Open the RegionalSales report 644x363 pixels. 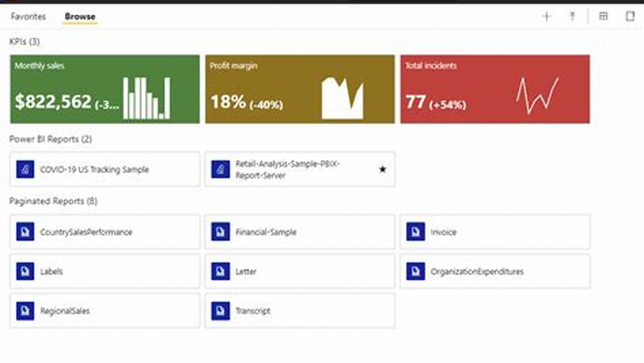[x=64, y=311]
